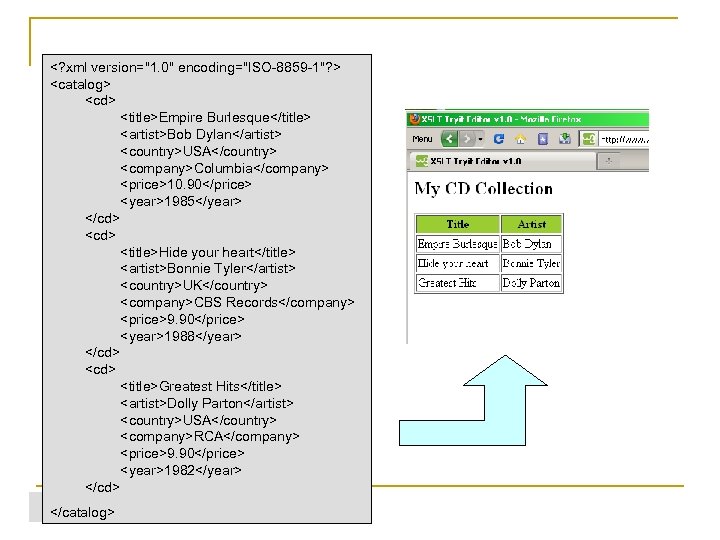This screenshot has width=720, height=540.
Task: Click the artist Dolly Parton XML line
Action: (x=207, y=404)
